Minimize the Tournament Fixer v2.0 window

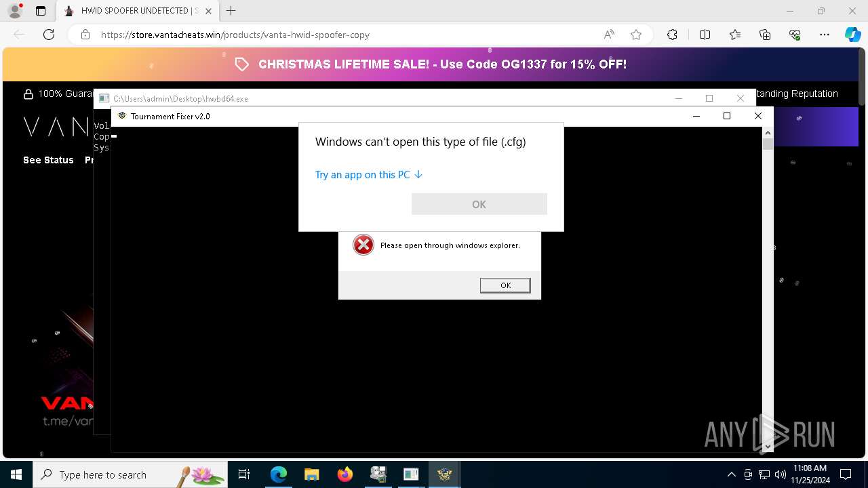[x=696, y=116]
